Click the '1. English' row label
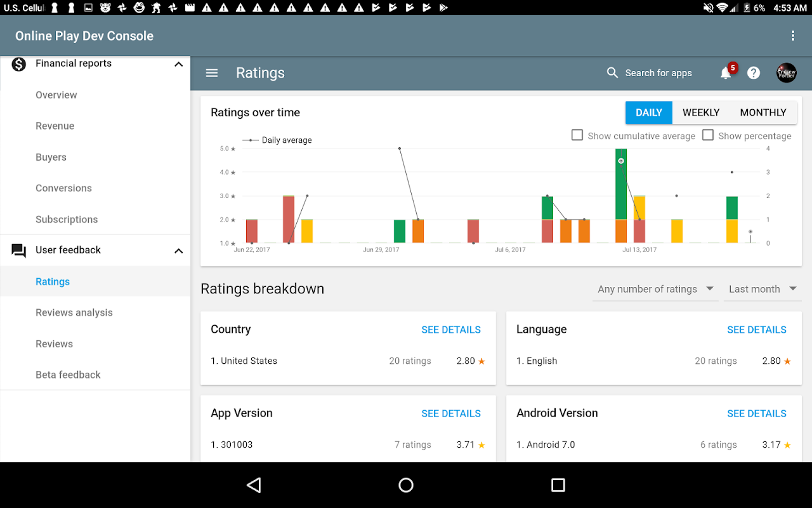Image resolution: width=812 pixels, height=508 pixels. pyautogui.click(x=537, y=361)
